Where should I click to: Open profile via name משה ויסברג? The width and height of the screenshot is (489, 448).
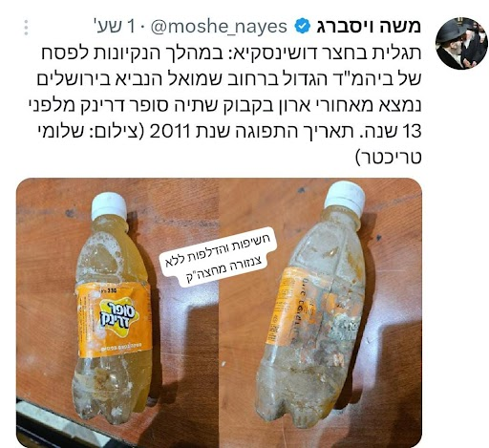click(369, 27)
